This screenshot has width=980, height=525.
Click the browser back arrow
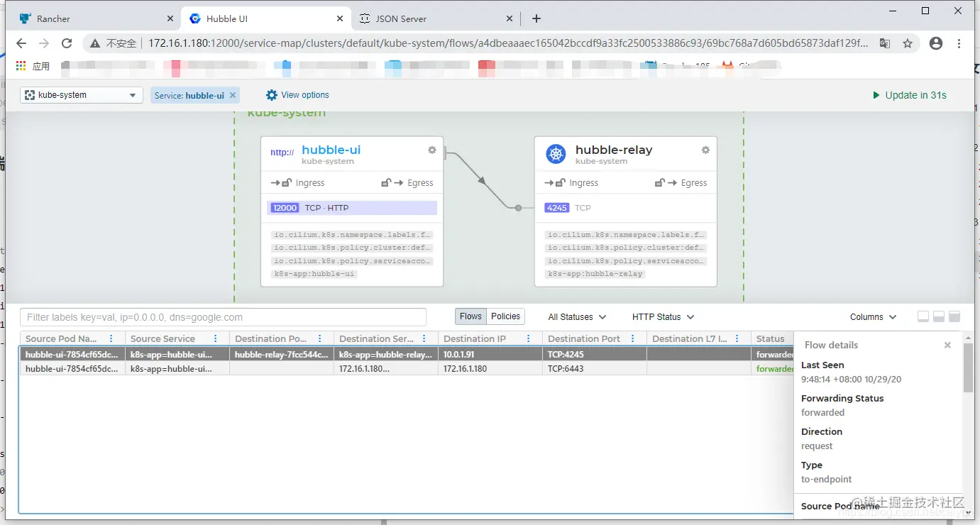pyautogui.click(x=21, y=43)
